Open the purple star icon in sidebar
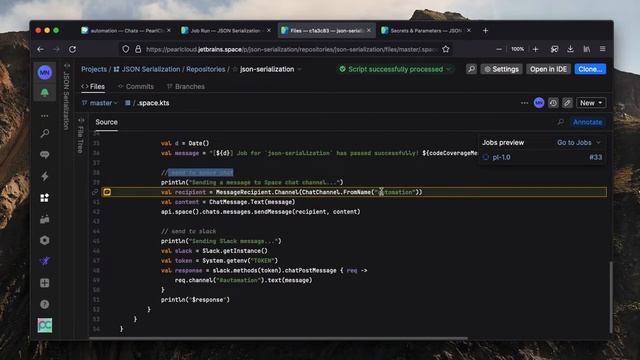The height and width of the screenshot is (360, 640). click(x=44, y=261)
